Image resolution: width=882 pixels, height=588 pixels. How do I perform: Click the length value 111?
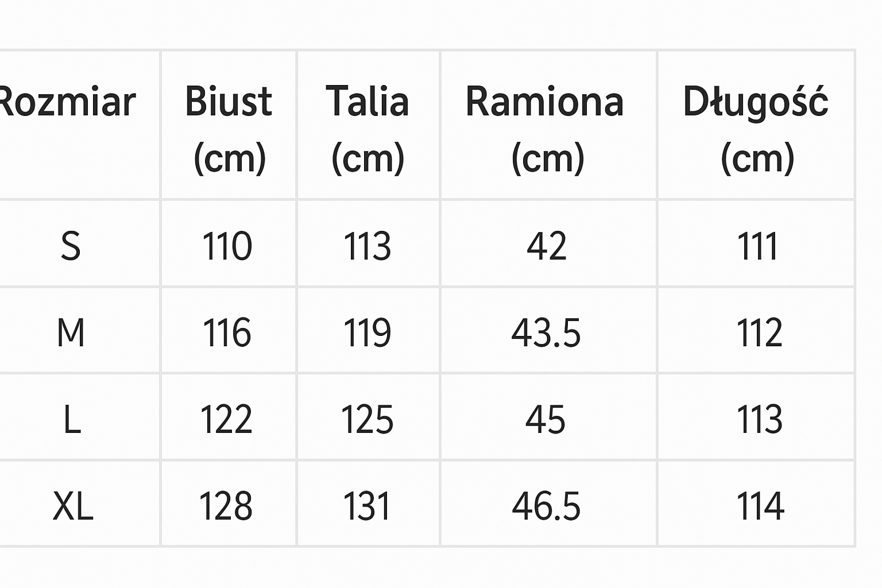tap(758, 246)
